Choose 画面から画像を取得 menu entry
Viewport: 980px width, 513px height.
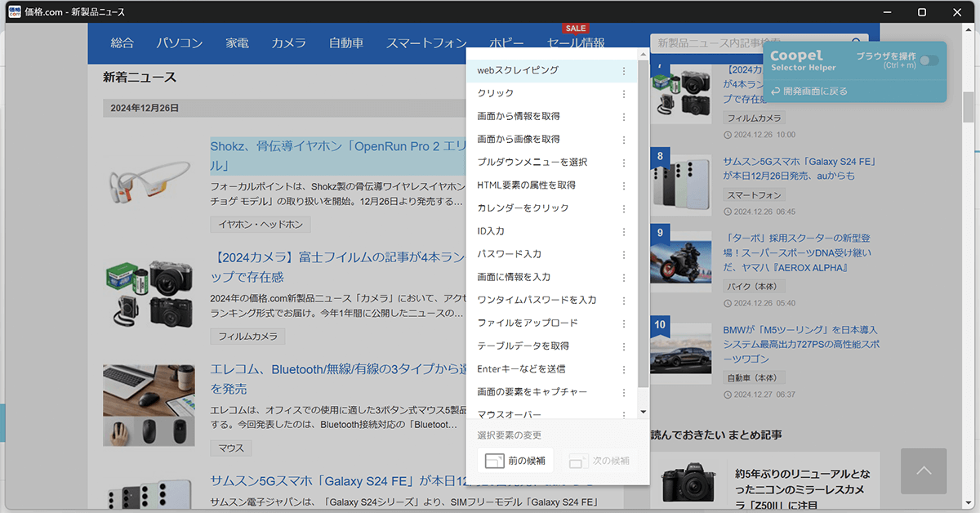[519, 140]
